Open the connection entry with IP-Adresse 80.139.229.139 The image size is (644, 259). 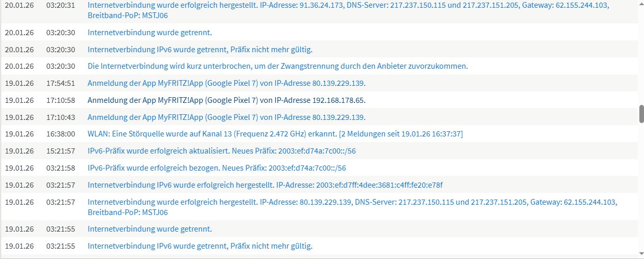[x=352, y=202]
